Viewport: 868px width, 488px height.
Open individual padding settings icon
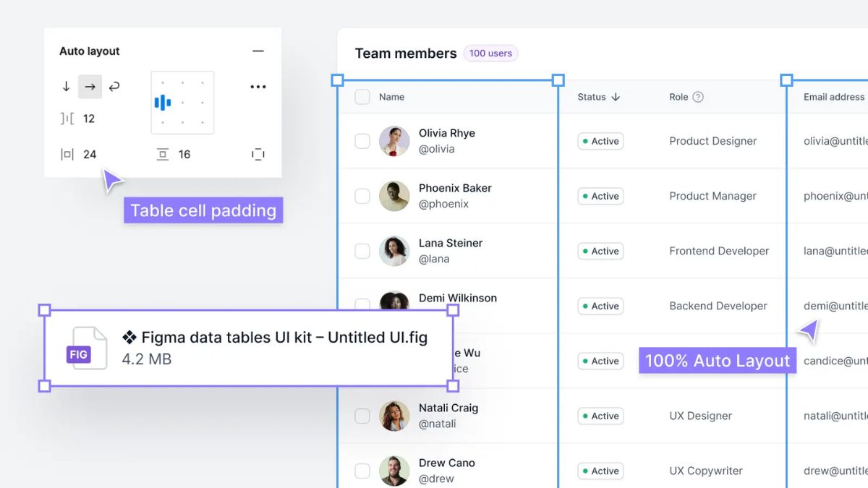[258, 154]
